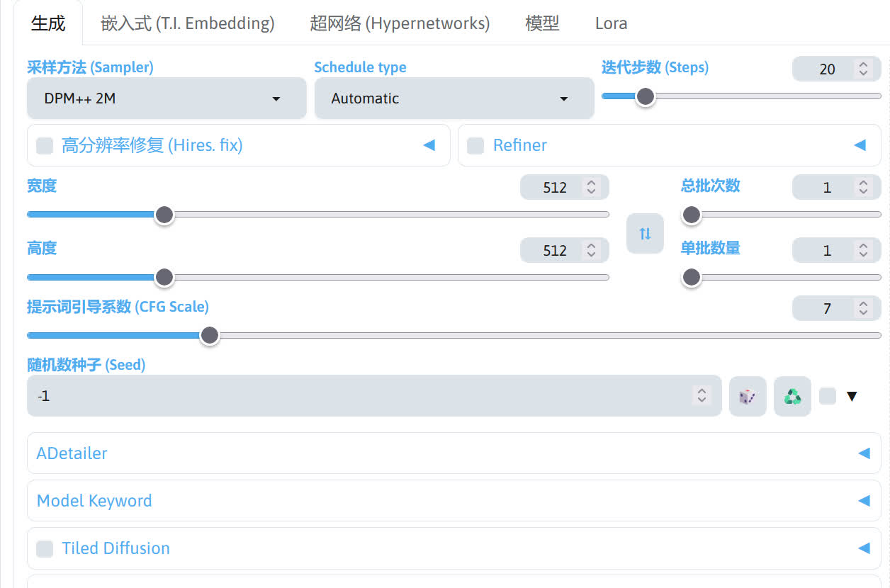Open the Schedule type dropdown
Image resolution: width=890 pixels, height=588 pixels.
pyautogui.click(x=454, y=98)
